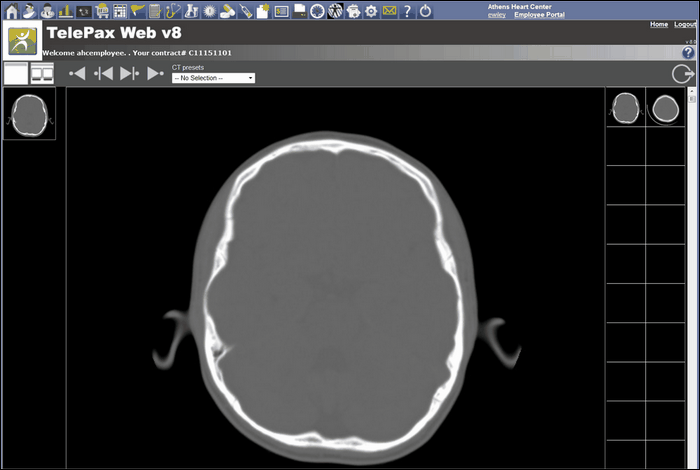The width and height of the screenshot is (700, 470).
Task: Click the Home link
Action: [658, 24]
